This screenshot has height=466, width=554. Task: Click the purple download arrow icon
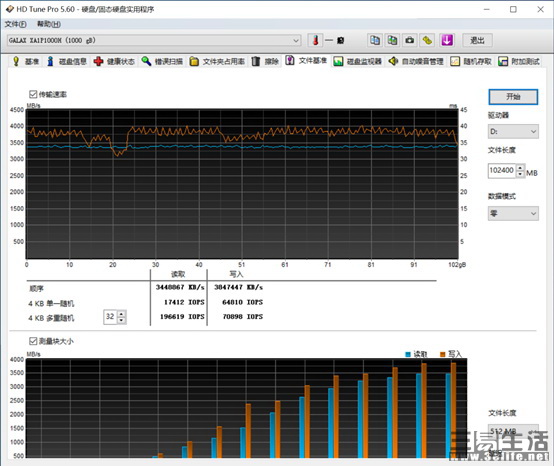click(x=447, y=40)
